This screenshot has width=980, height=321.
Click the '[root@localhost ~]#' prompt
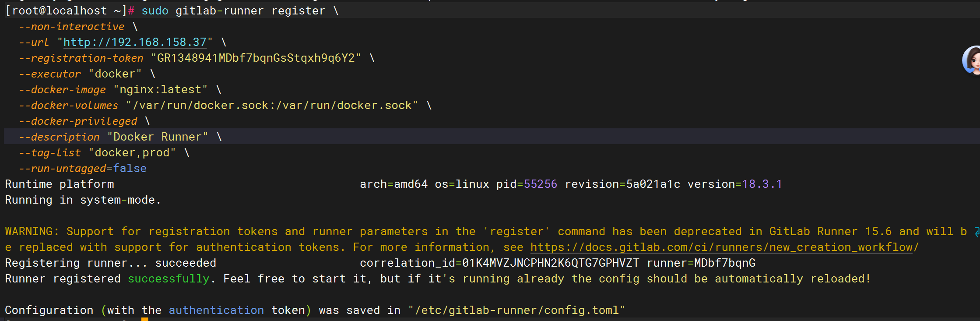coord(70,11)
